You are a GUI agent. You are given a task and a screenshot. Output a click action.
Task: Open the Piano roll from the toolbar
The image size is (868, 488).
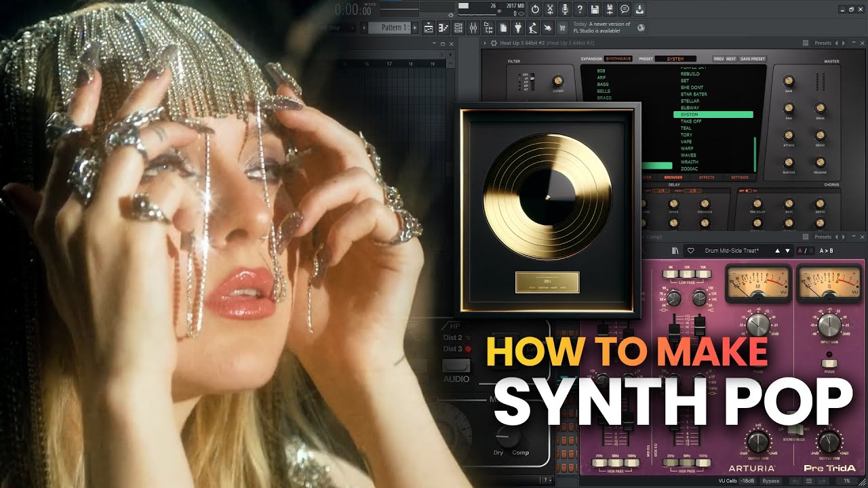click(x=443, y=28)
